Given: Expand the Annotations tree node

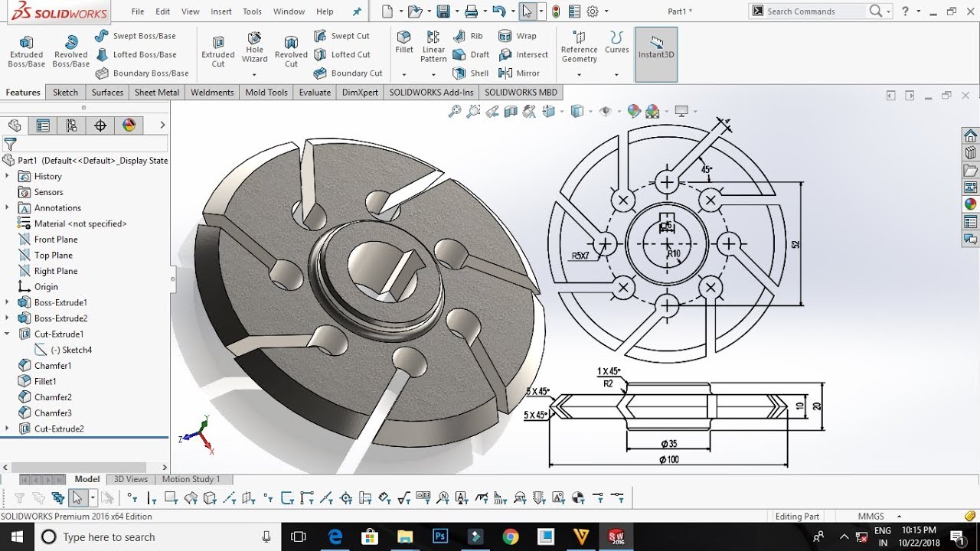Looking at the screenshot, I should coord(7,207).
